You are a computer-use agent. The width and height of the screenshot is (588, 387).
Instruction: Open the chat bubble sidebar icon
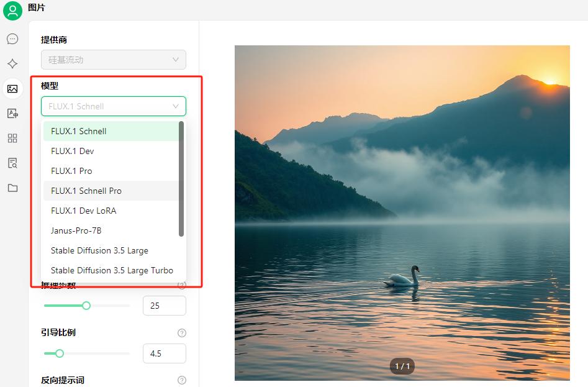click(x=12, y=39)
